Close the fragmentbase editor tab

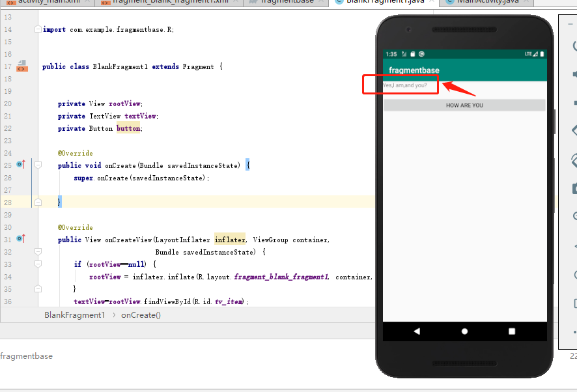[x=321, y=2]
